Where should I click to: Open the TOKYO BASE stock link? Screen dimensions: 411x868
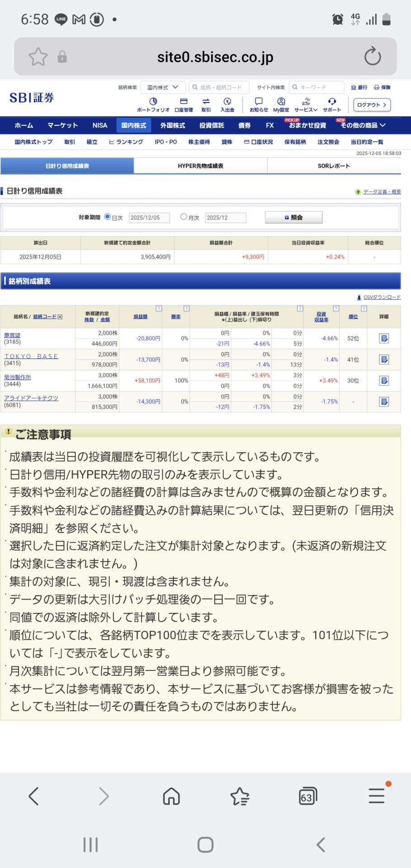(31, 356)
